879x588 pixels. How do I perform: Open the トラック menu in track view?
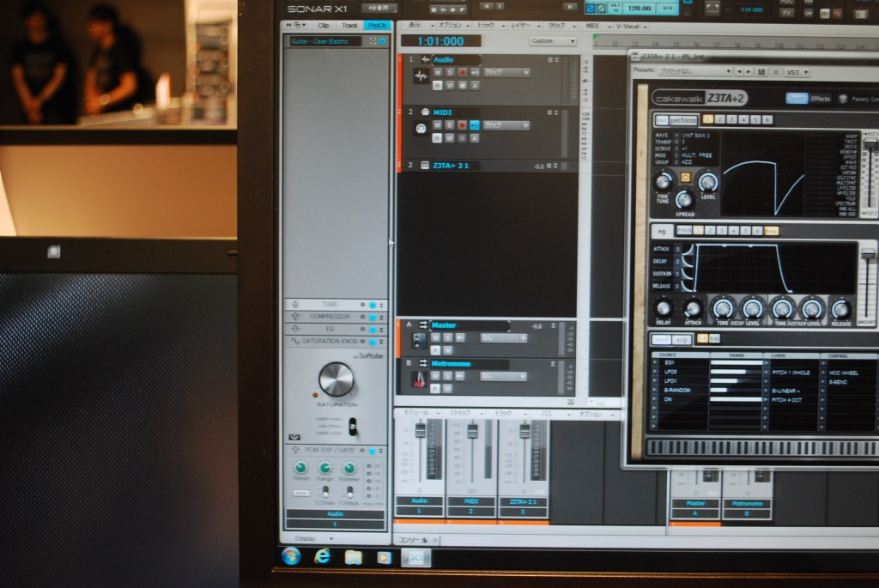click(490, 25)
